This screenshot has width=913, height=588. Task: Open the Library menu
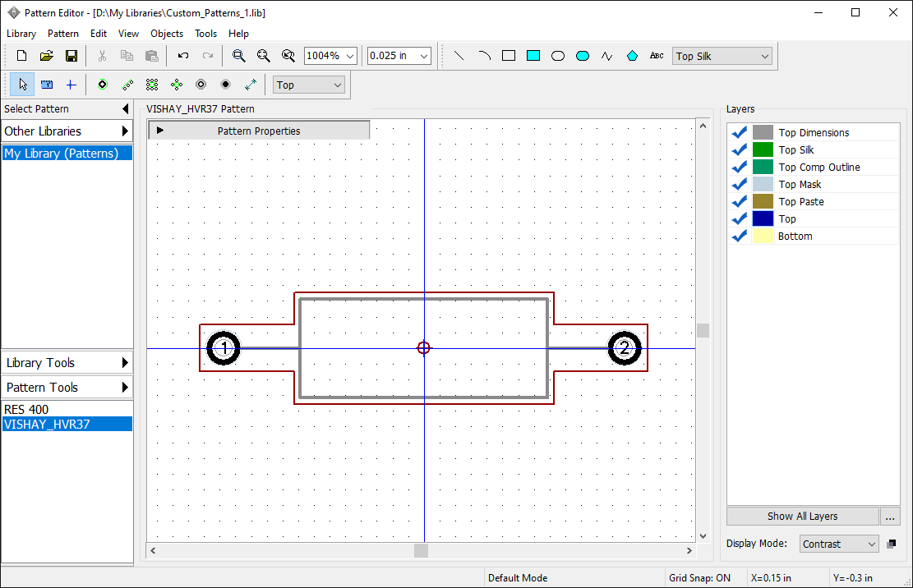pos(21,34)
